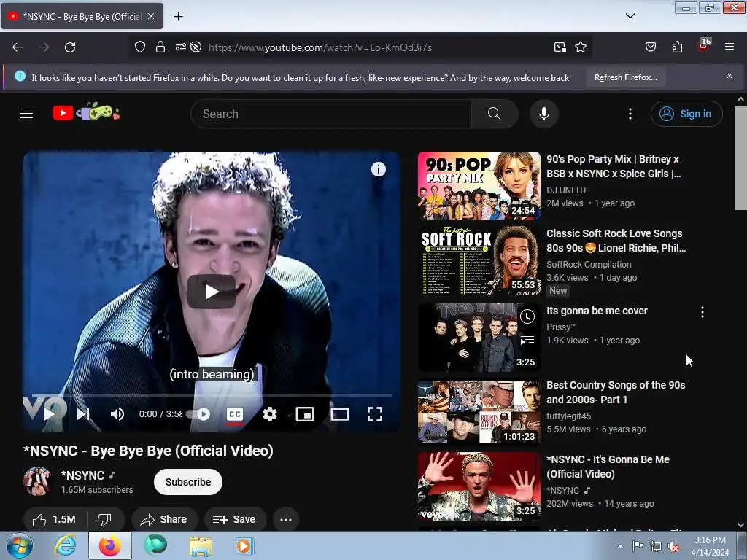Show hidden system tray icons arrow
Screen dimensions: 747x560
coord(620,546)
